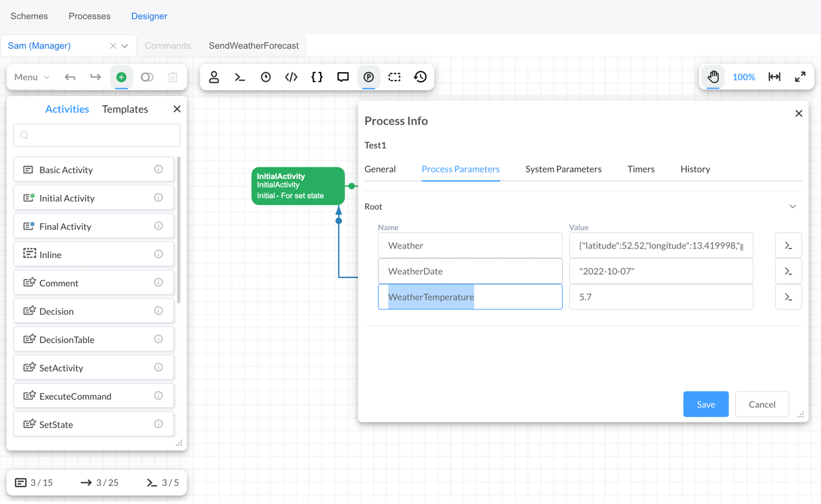Click the dashed rectangle Inline icon

coord(394,77)
